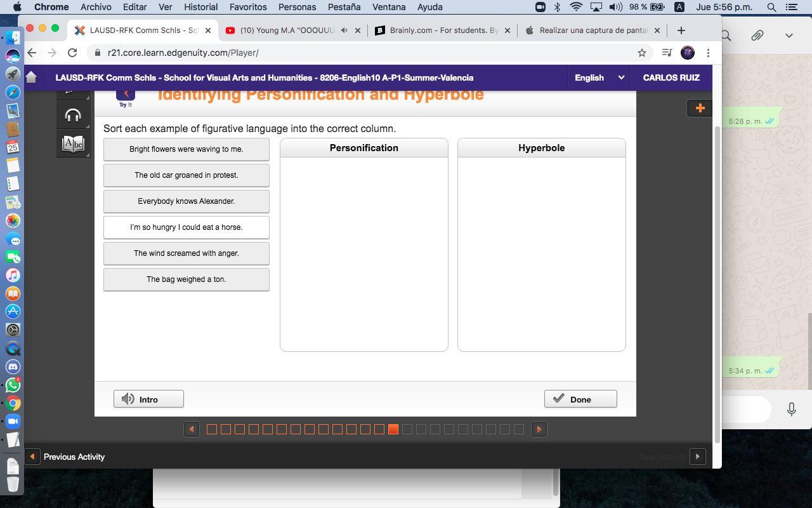Screen dimensions: 812x508
Task: Select 'The old car groaned in protest.' tile
Action: [x=187, y=175]
